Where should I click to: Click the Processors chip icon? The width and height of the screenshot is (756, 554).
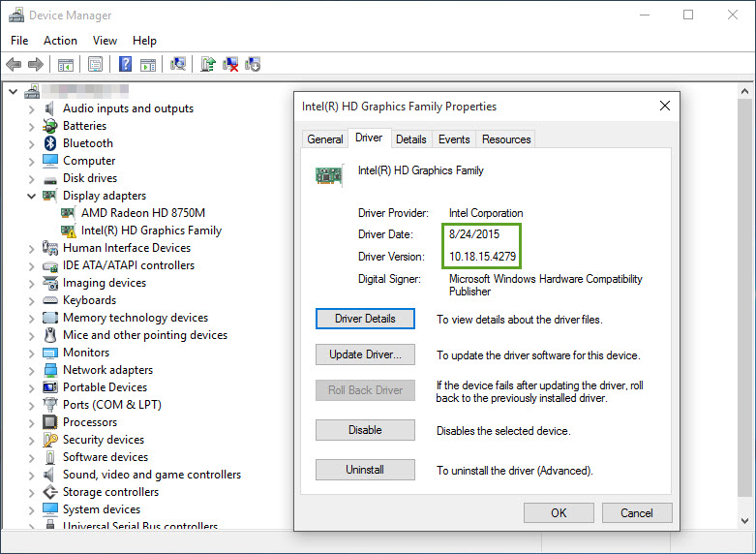coord(50,422)
